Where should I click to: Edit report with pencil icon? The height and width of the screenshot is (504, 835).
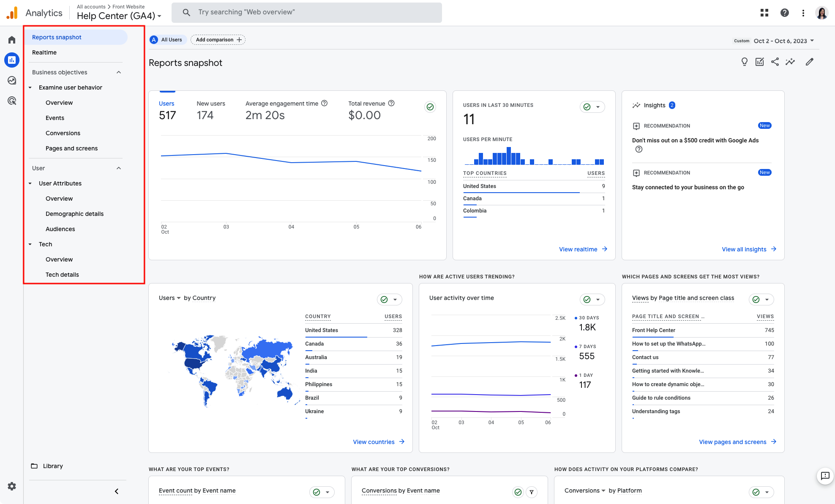[810, 62]
